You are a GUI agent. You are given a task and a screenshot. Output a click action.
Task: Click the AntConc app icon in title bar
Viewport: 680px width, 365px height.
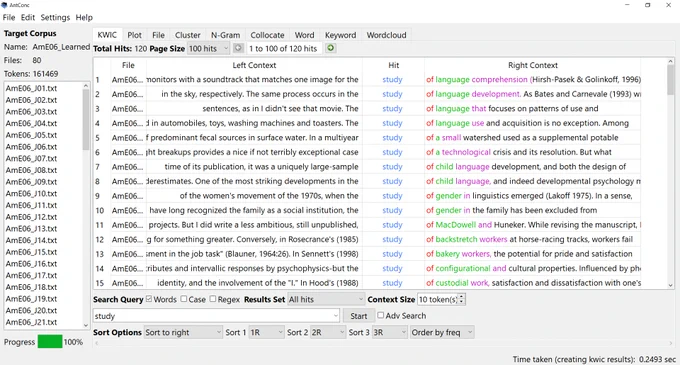[x=4, y=5]
